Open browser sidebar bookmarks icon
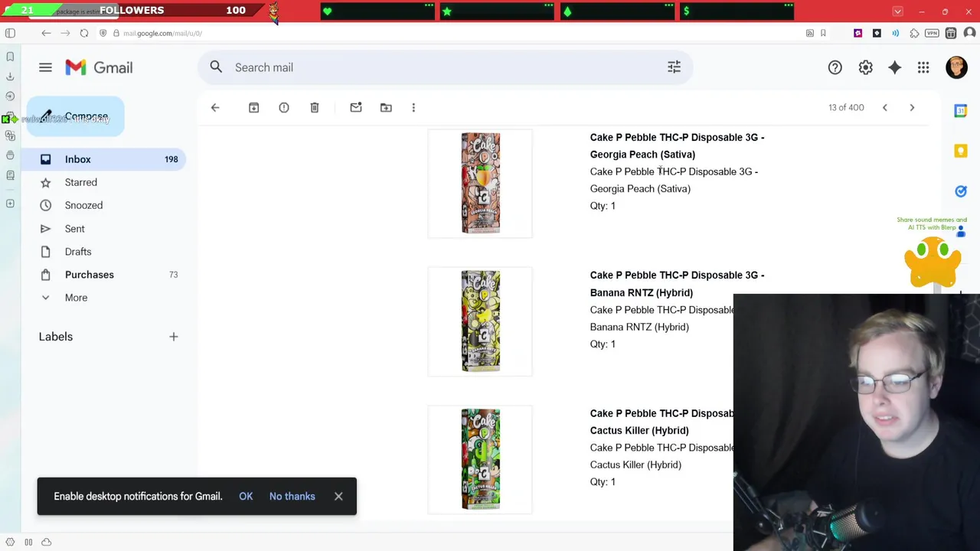 coord(10,57)
